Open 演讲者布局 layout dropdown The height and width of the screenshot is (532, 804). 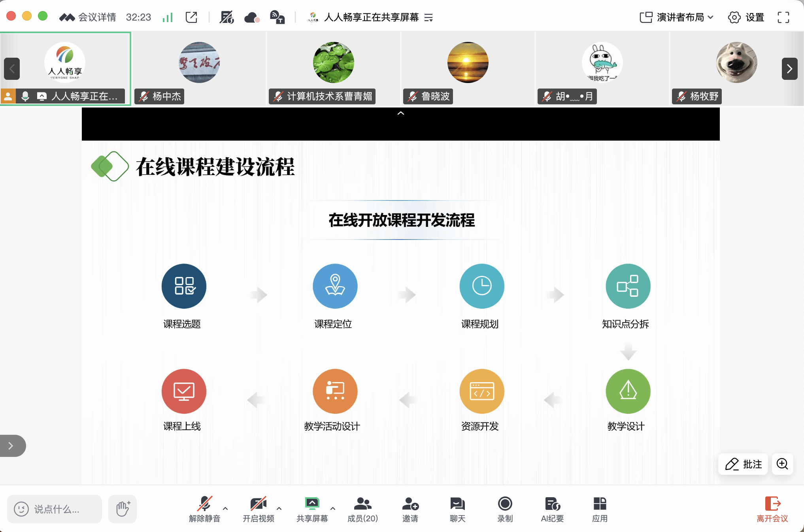click(676, 17)
